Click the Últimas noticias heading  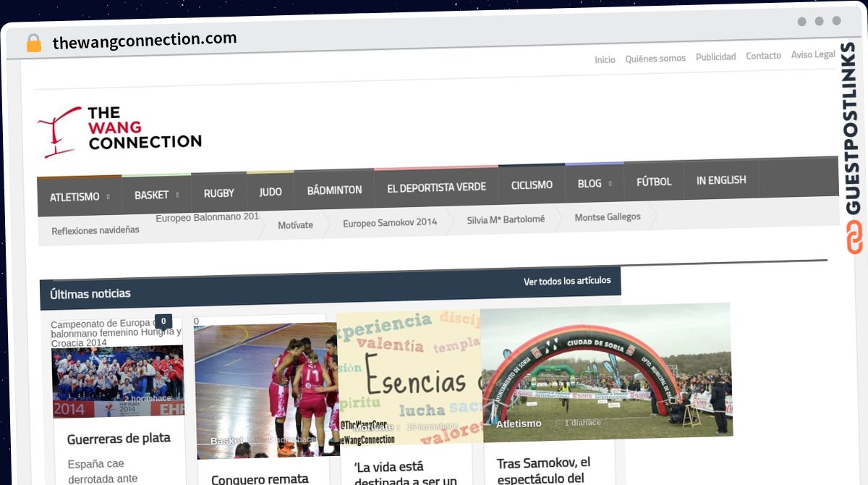pyautogui.click(x=90, y=294)
